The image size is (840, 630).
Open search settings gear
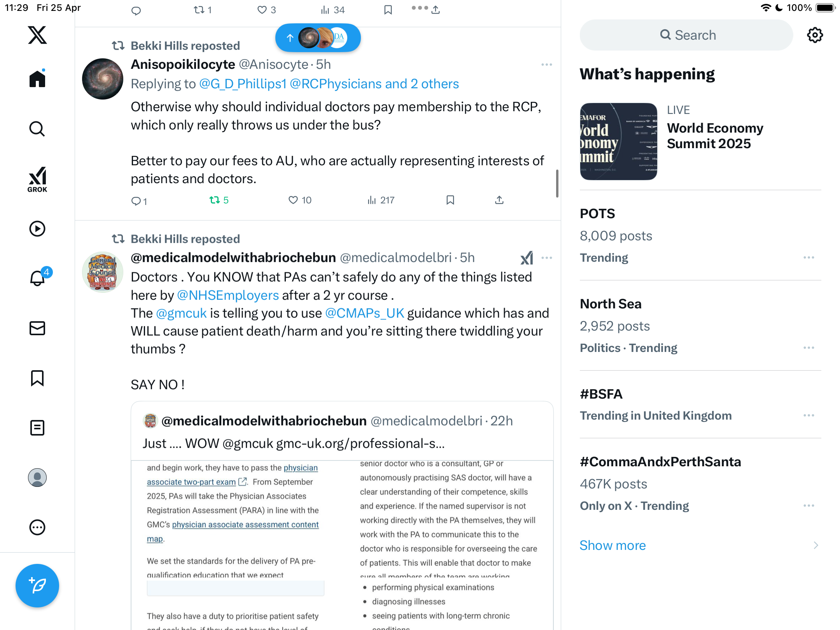coord(815,35)
